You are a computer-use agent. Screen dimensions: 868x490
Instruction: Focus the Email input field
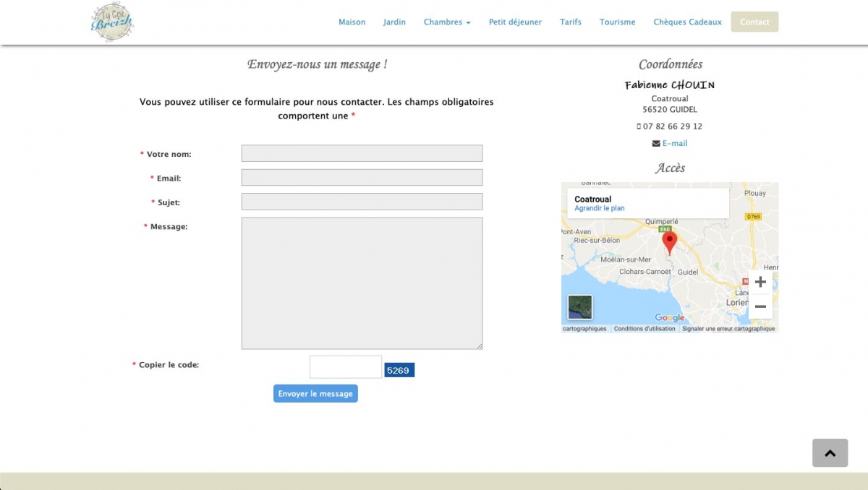[362, 177]
